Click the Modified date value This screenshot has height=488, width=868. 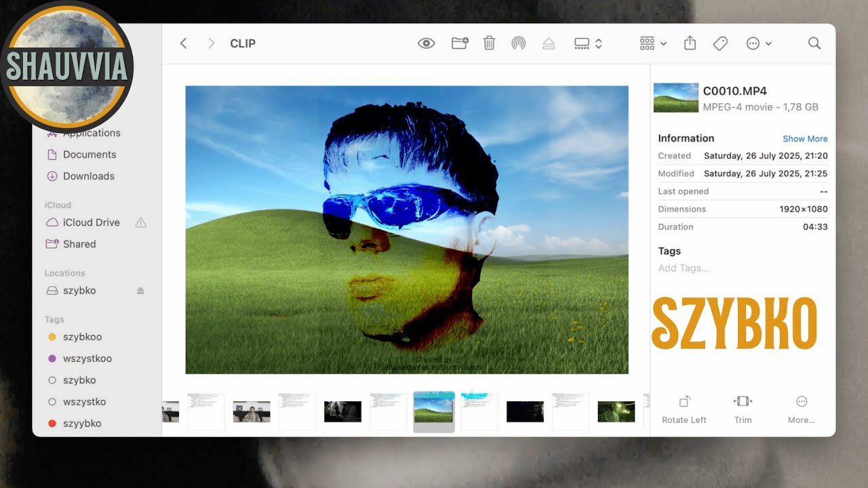click(766, 174)
